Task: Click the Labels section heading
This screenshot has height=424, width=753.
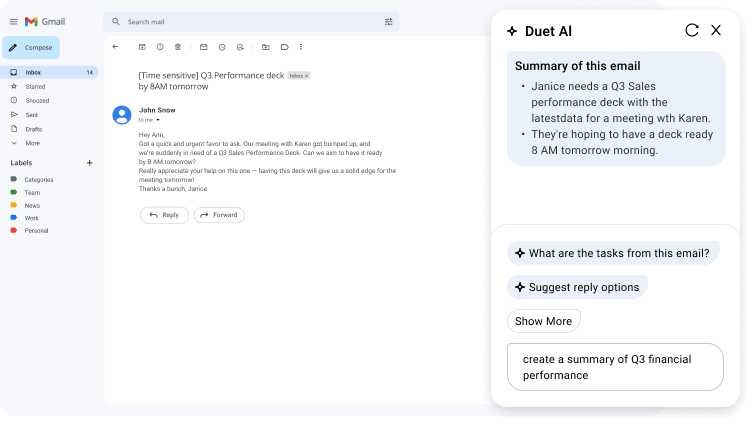Action: click(x=21, y=163)
